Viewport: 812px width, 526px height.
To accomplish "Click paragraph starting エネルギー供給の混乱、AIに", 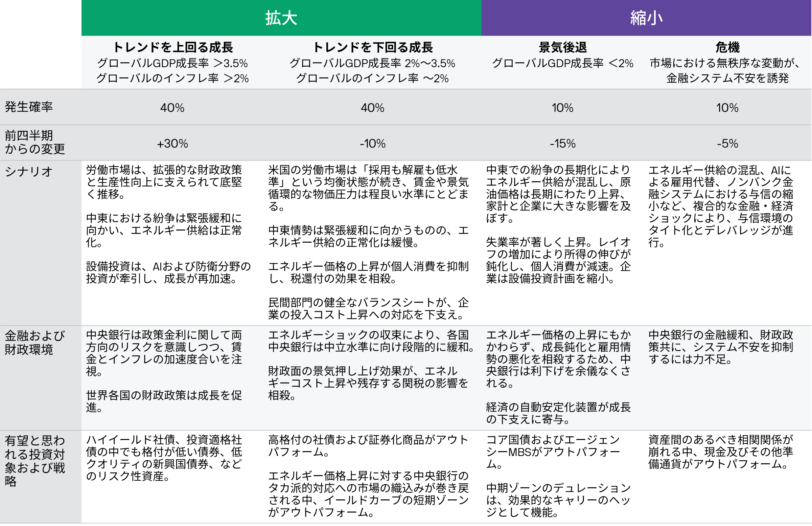I will coord(721,206).
